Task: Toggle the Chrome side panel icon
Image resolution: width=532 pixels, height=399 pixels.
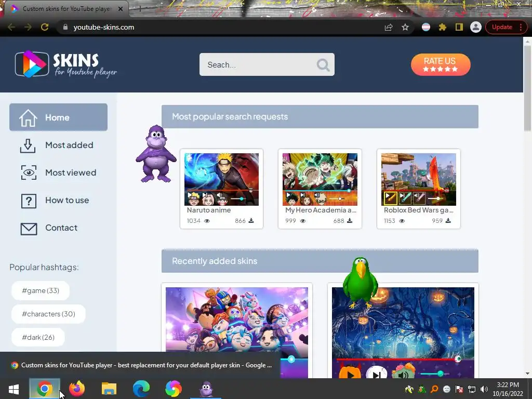Action: tap(459, 27)
